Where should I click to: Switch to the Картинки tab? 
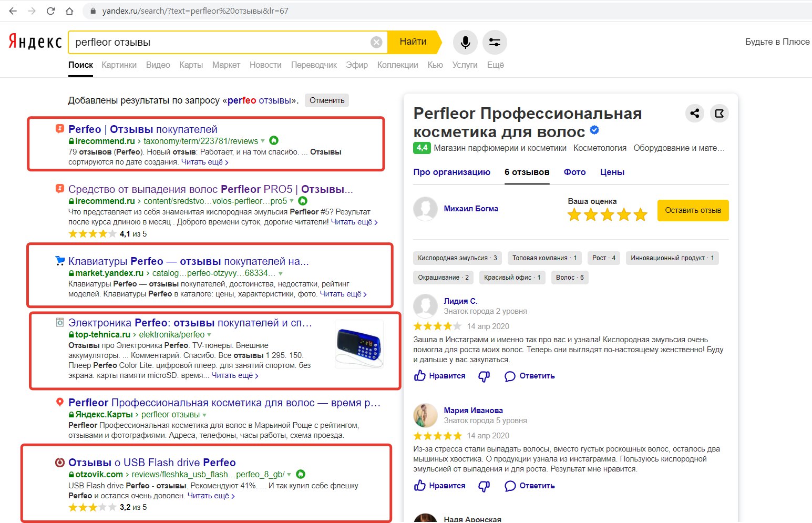point(119,65)
